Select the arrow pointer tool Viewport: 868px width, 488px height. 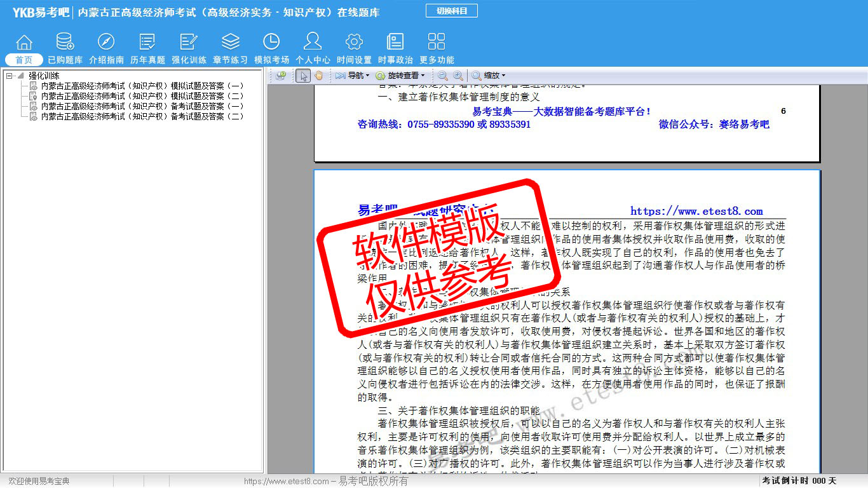tap(303, 76)
